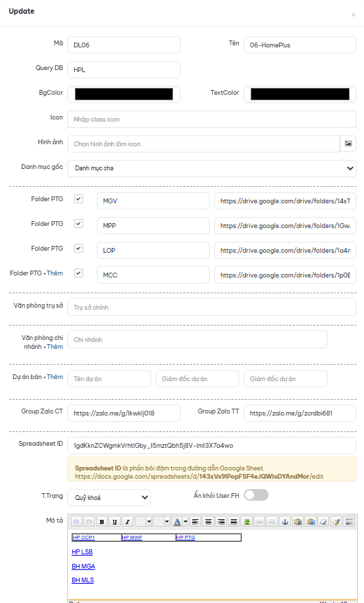The image size is (364, 603).
Task: Open the BH MLS link in the description
Action: (83, 580)
